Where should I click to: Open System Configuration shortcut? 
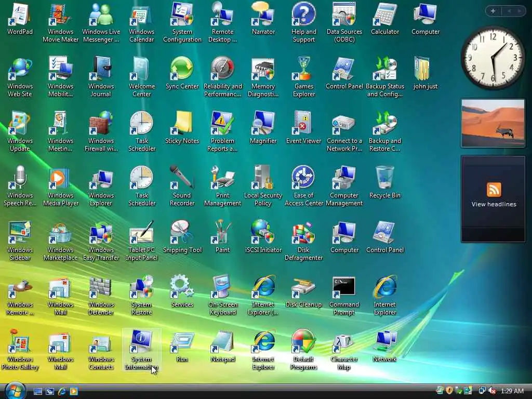point(182,22)
